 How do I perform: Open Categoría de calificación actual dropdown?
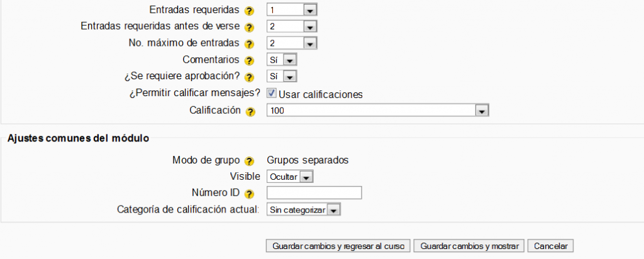tap(304, 210)
